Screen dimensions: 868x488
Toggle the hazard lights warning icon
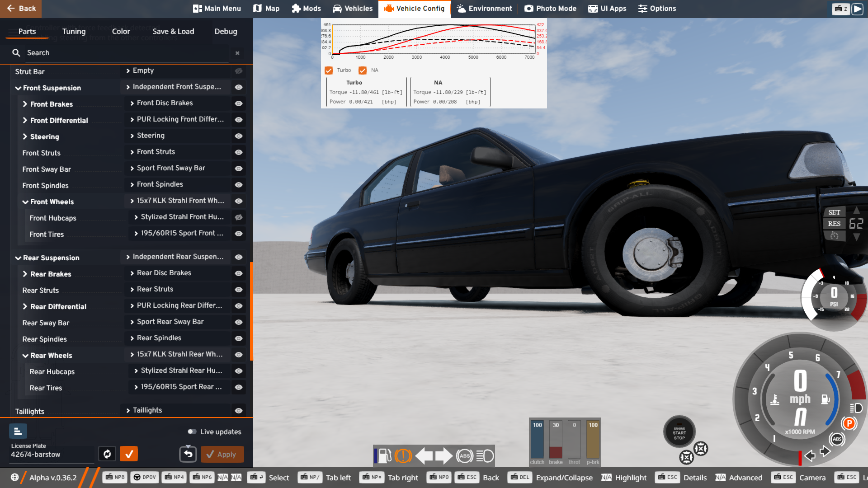pyautogui.click(x=403, y=456)
